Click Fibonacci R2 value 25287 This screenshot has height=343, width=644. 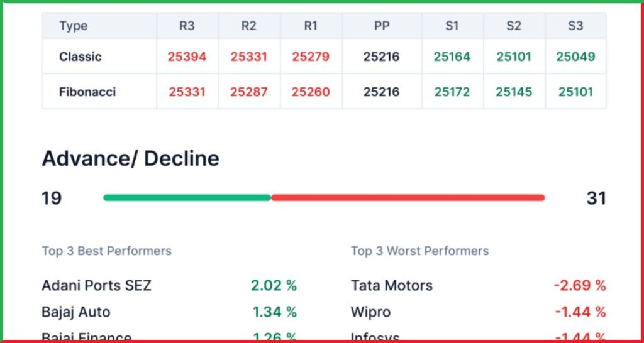point(248,92)
